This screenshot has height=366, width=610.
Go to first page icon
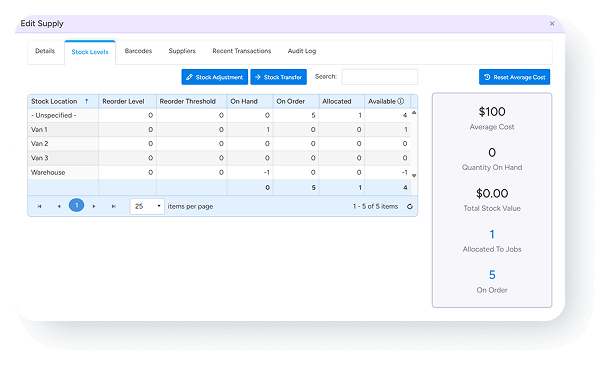click(39, 206)
